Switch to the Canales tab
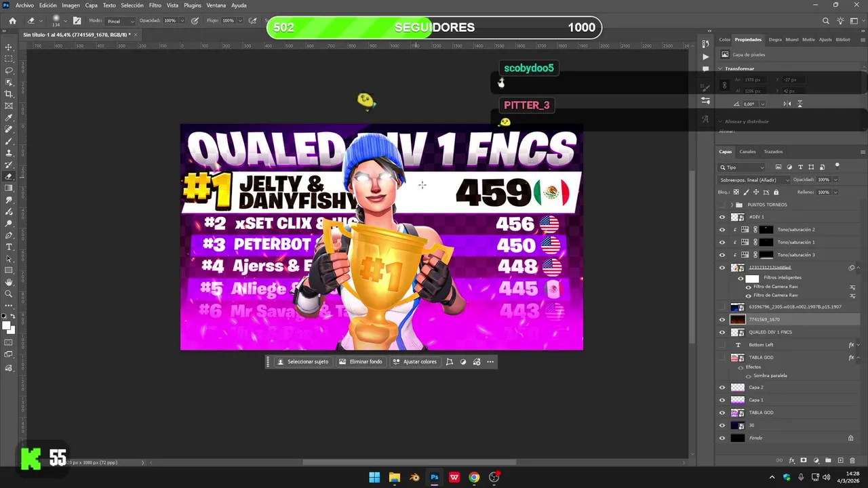 tap(747, 152)
